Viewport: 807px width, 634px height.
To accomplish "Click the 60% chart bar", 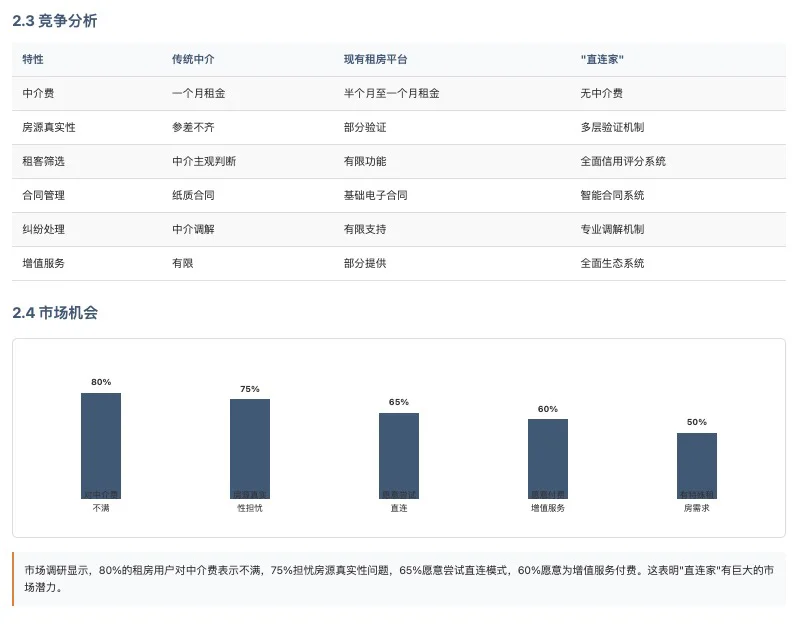I will tap(548, 459).
